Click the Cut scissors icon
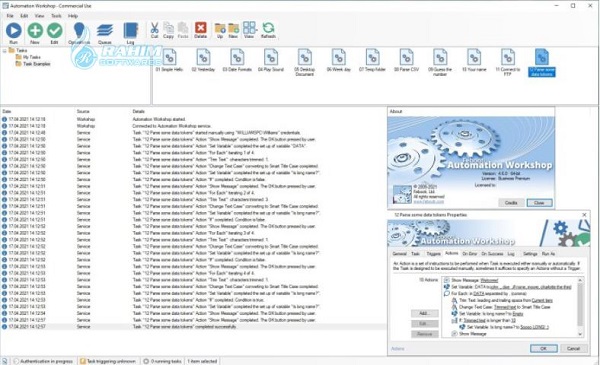The width and height of the screenshot is (600, 365). pos(154,30)
